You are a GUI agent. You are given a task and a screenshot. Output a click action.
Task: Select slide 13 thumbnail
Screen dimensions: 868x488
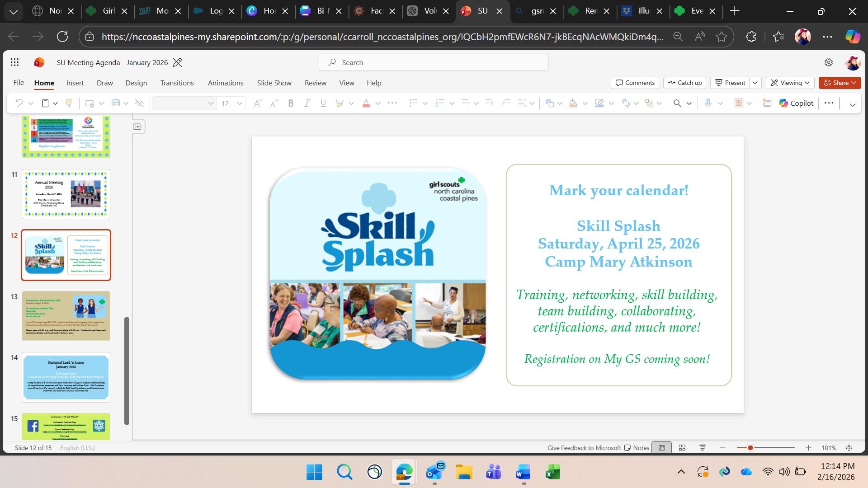66,316
